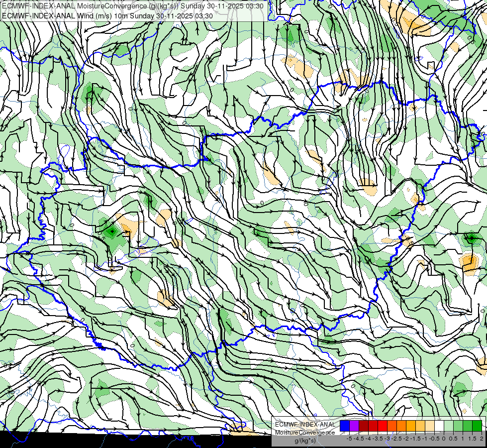The height and width of the screenshot is (448, 487).
Task: Pick the lightest green swatch right of 0
Action: click(449, 426)
